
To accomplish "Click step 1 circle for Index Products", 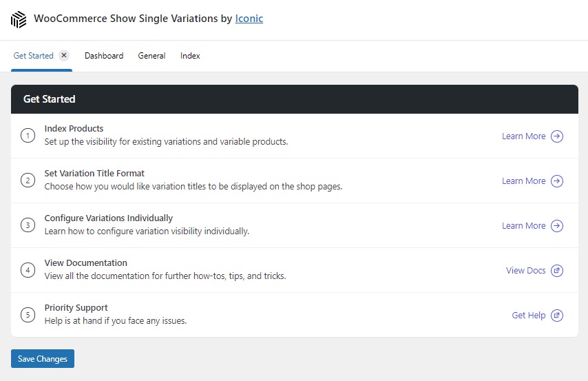I will (28, 136).
